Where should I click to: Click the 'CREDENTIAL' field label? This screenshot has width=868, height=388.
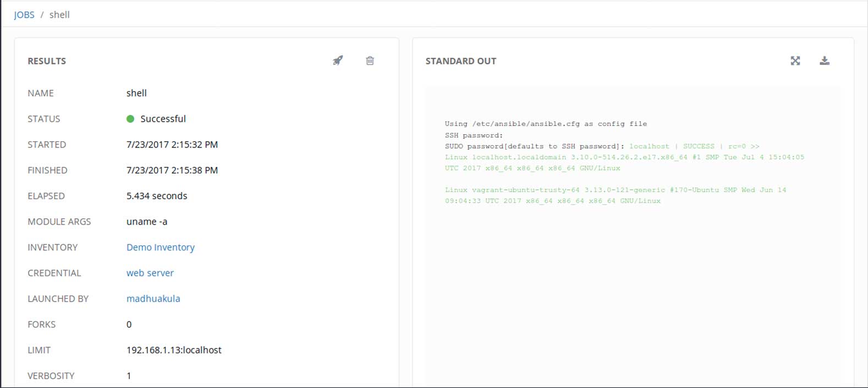point(54,273)
